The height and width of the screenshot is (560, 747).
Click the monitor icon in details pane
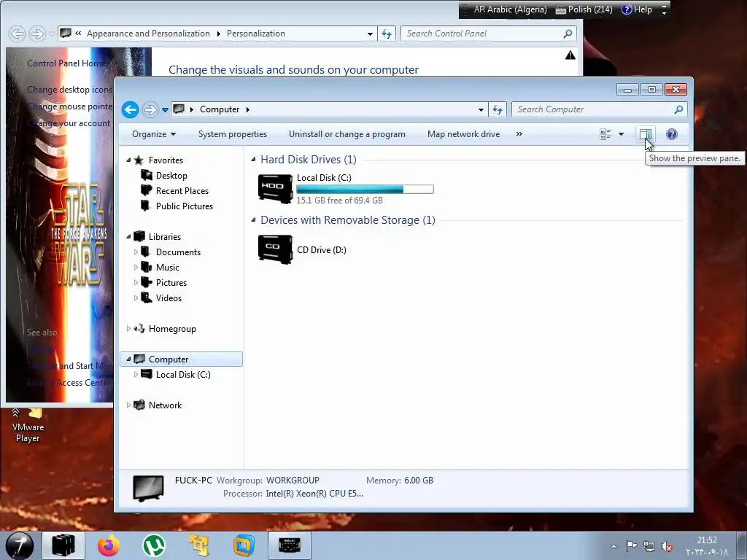149,489
